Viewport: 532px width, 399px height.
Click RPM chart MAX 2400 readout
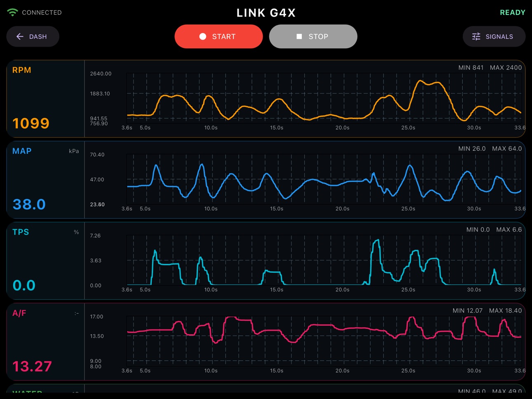coord(506,68)
